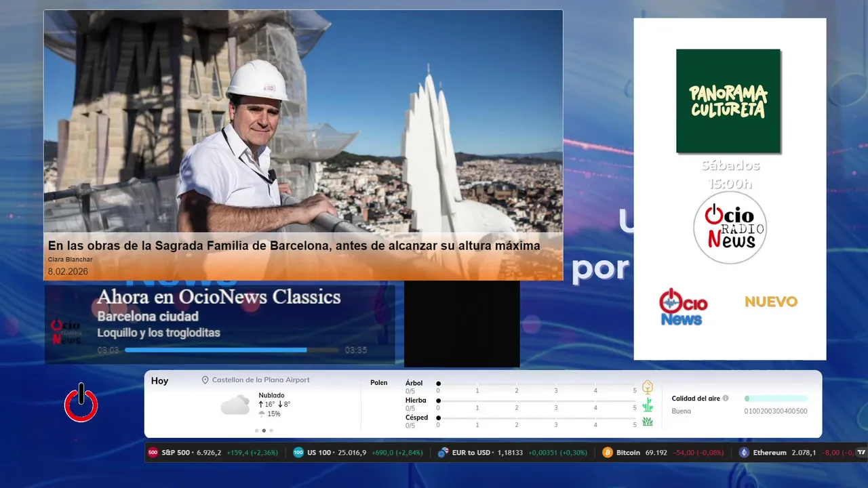Image resolution: width=868 pixels, height=488 pixels.
Task: Click the umbrella rain chance icon
Action: click(262, 414)
